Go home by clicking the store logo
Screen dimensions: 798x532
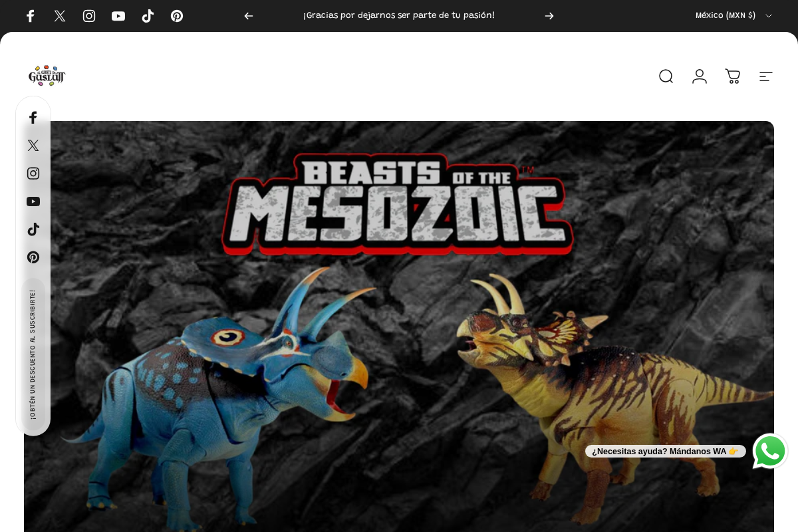click(47, 76)
